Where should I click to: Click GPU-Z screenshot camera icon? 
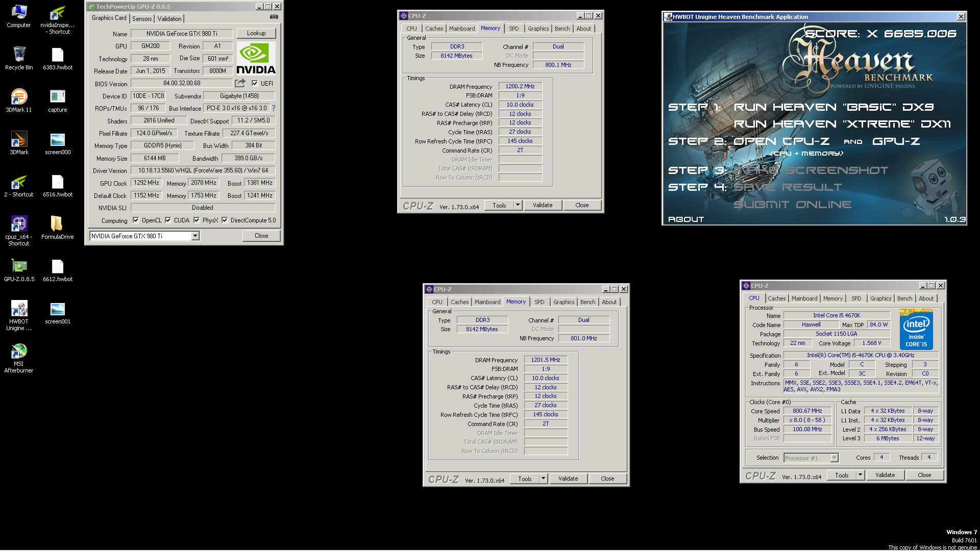tap(274, 17)
